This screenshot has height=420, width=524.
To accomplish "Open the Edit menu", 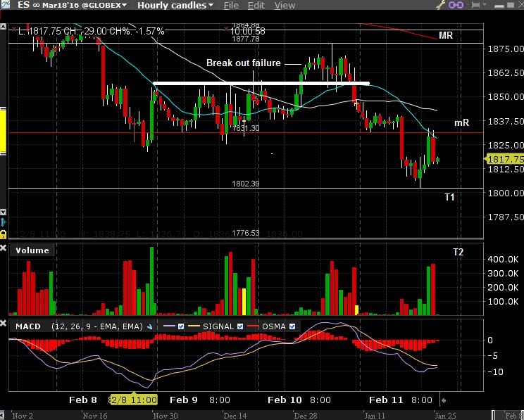I will point(256,6).
